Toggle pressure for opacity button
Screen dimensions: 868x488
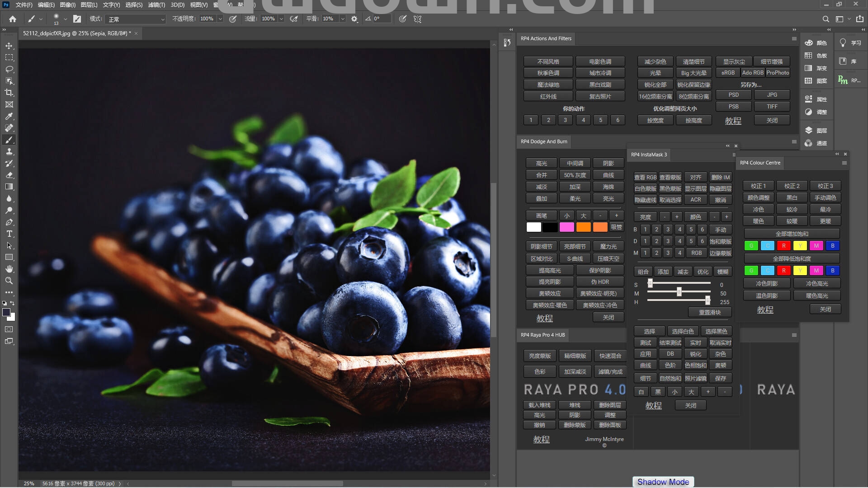pyautogui.click(x=233, y=19)
